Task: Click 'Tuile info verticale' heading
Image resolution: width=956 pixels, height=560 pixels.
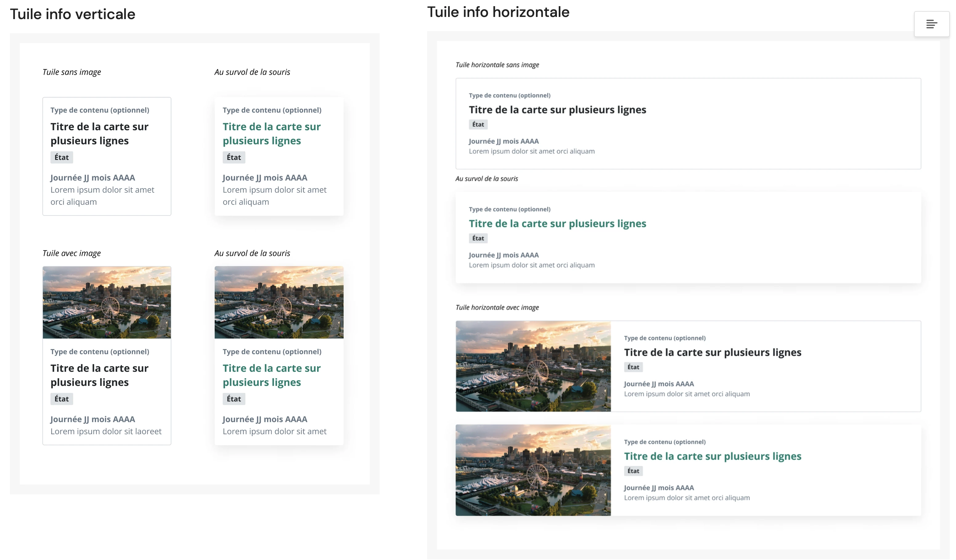Action: click(x=72, y=14)
